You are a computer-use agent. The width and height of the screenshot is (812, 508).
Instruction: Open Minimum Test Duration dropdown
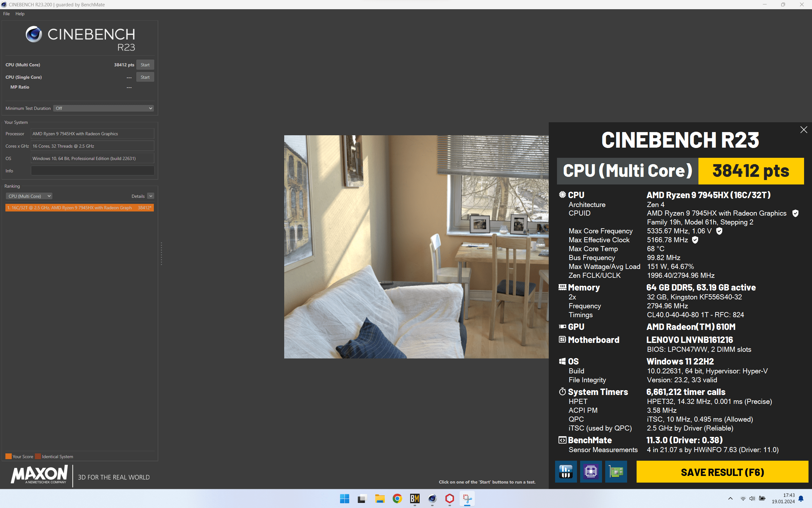(104, 108)
